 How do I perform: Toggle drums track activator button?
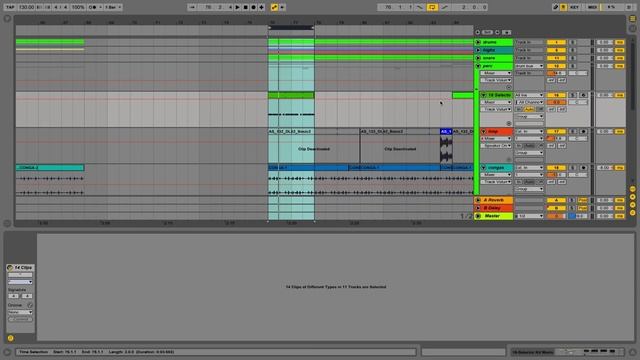click(x=556, y=42)
